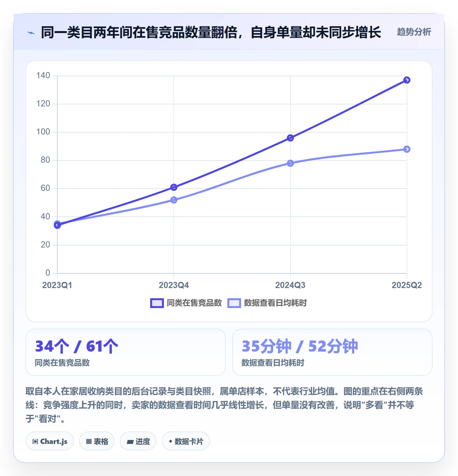Click the 120 y-axis label
Screen dimensions: 458x476
pos(43,104)
